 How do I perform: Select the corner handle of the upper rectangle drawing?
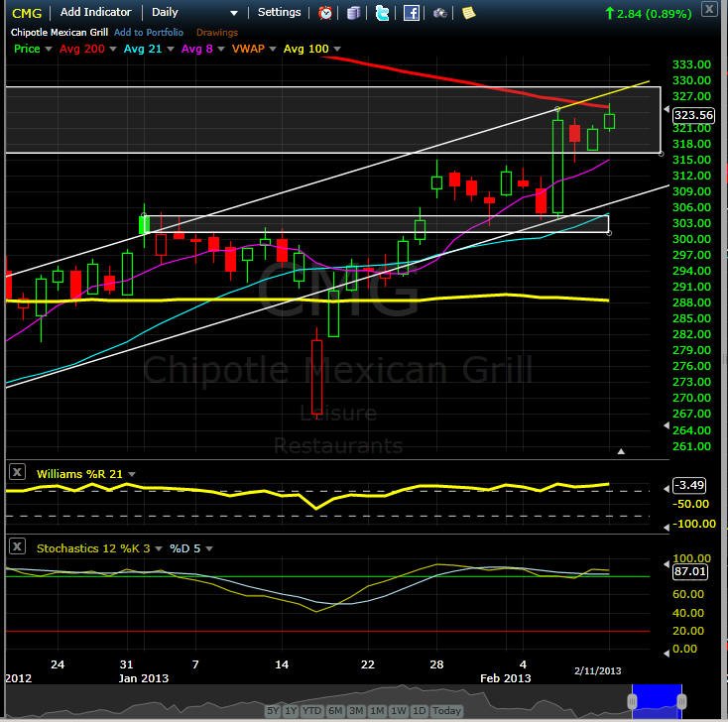coord(662,153)
